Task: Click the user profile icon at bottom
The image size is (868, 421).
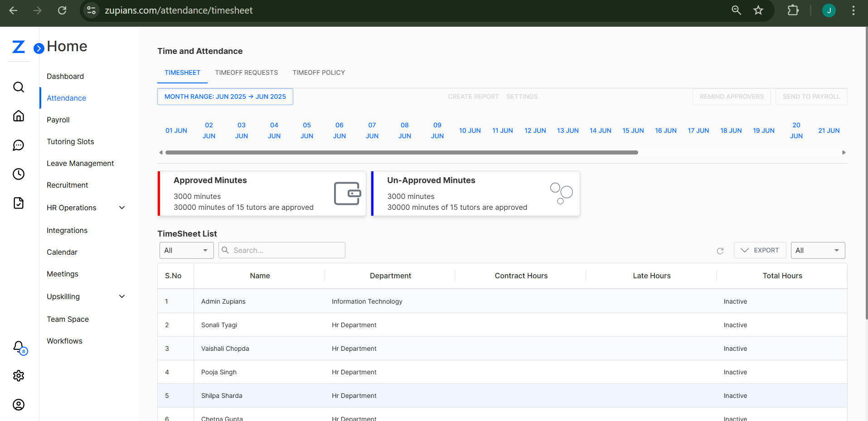Action: click(19, 405)
